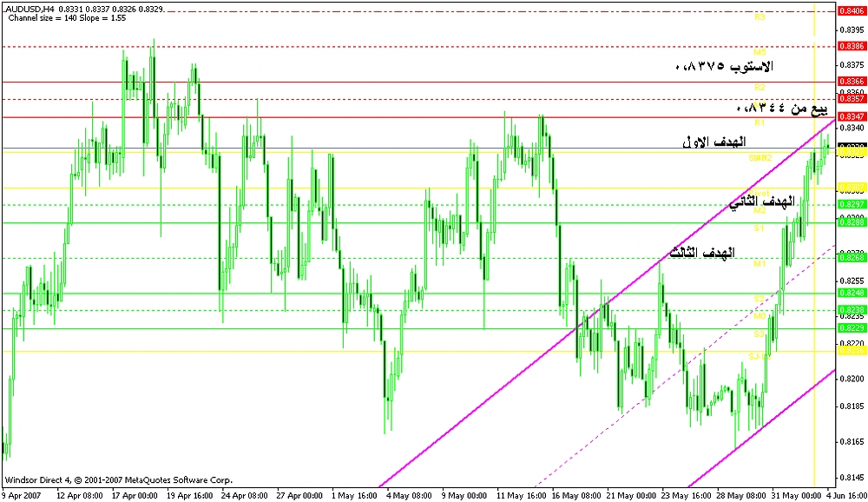Click the yellow 0.8307 pivot price tag
This screenshot has height=502, width=868.
tap(852, 187)
